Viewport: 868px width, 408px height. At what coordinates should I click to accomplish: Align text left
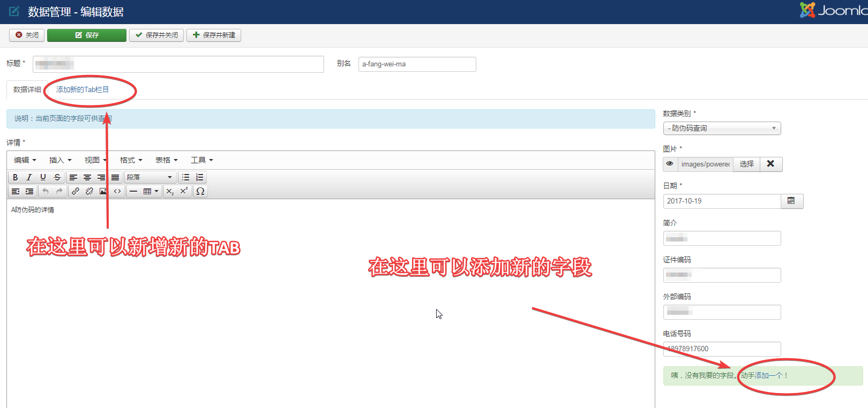(x=73, y=177)
